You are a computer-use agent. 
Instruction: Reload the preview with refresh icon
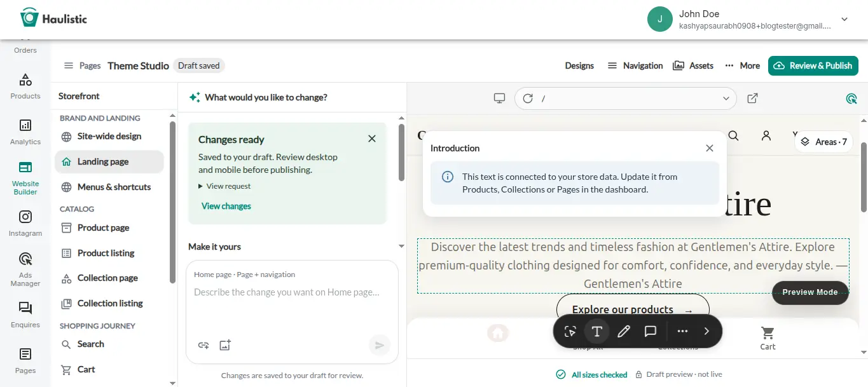pos(528,98)
